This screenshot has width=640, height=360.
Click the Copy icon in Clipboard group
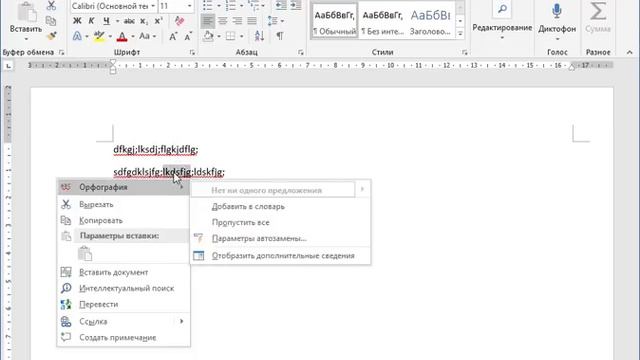coord(51,20)
